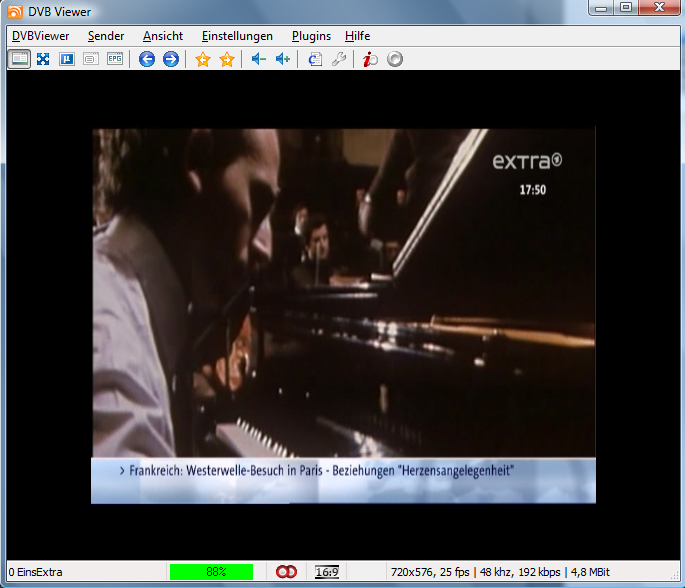Click the green 88% signal strength bar

pyautogui.click(x=212, y=572)
